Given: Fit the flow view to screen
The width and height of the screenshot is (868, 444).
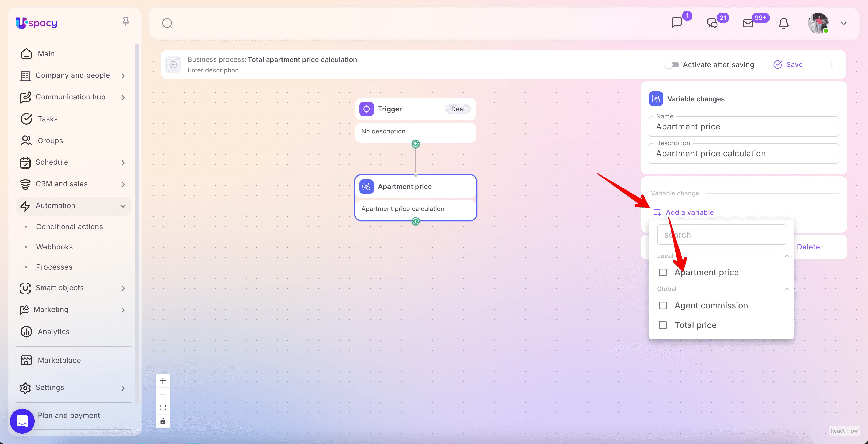Looking at the screenshot, I should pos(163,408).
